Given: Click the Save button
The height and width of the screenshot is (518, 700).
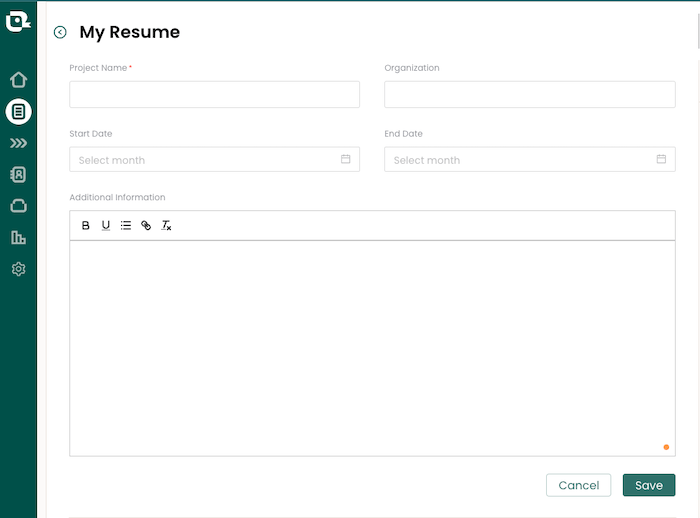Looking at the screenshot, I should tap(649, 485).
